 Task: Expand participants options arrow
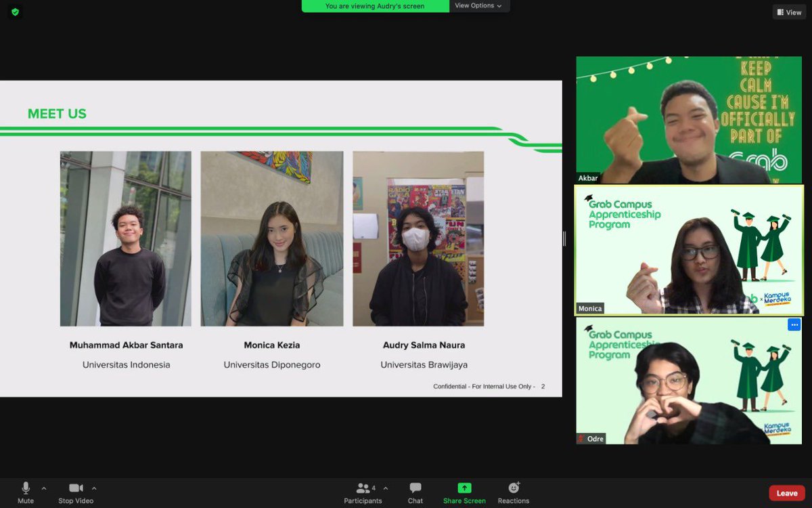coord(386,488)
